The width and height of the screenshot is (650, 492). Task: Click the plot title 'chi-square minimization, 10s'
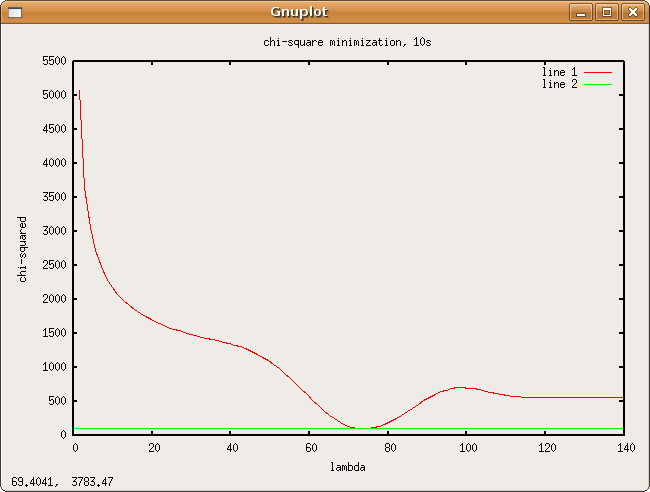tap(347, 43)
